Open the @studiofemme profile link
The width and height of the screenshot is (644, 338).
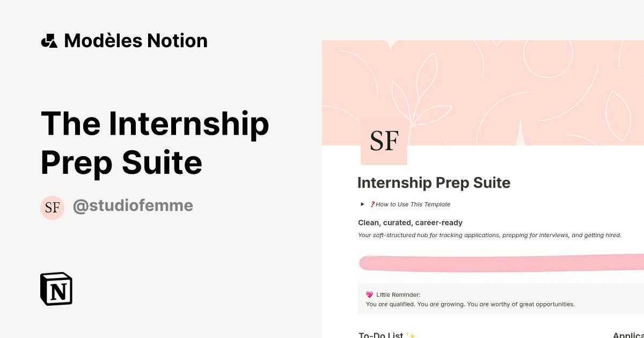coord(133,205)
